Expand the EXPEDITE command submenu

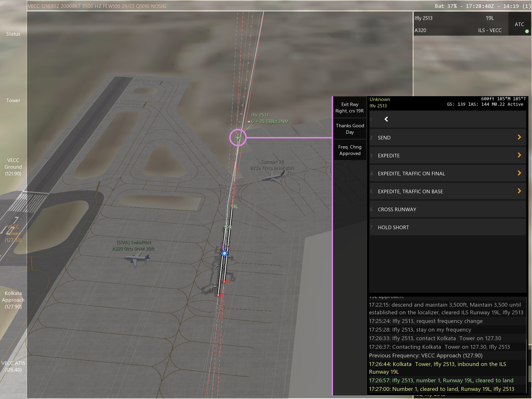(x=519, y=155)
